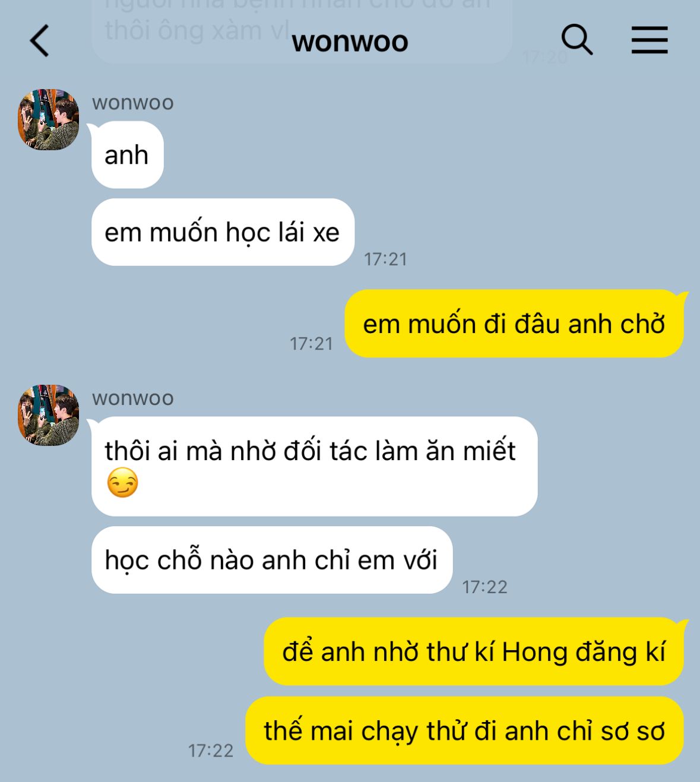Image resolution: width=700 pixels, height=782 pixels.
Task: Open wonwoo's profile picture beside 'anh'
Action: (48, 119)
